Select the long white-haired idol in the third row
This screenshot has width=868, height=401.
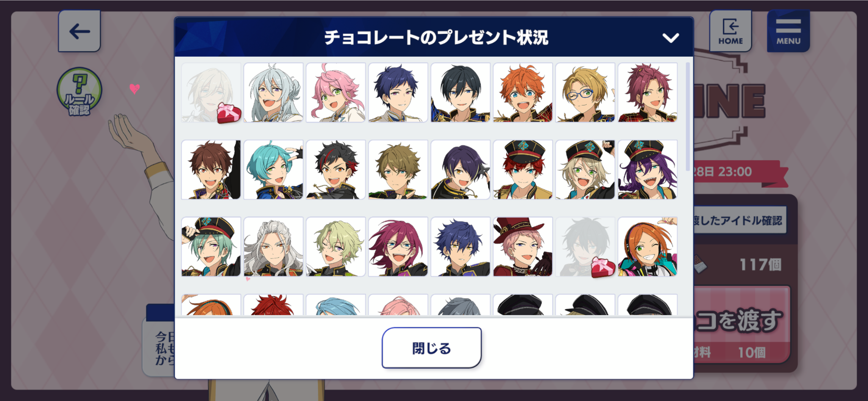273,247
